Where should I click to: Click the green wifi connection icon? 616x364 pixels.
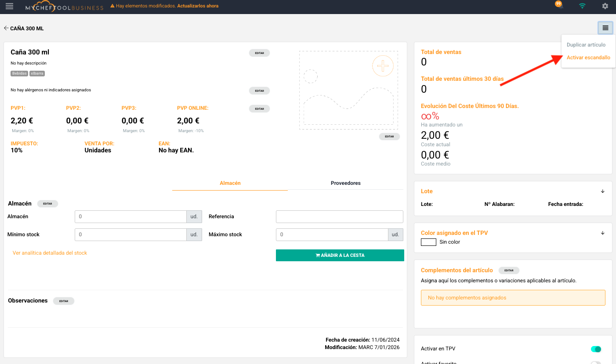tap(582, 6)
